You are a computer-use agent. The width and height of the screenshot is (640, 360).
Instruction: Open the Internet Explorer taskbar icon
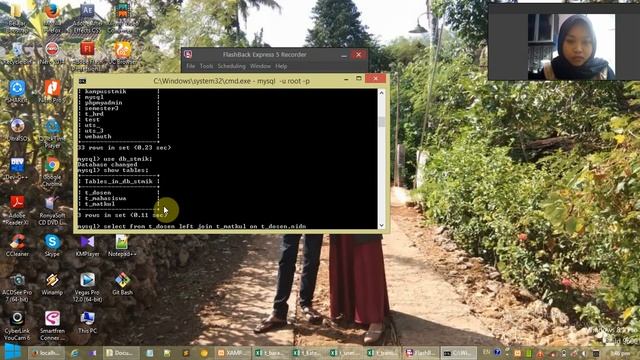74,353
